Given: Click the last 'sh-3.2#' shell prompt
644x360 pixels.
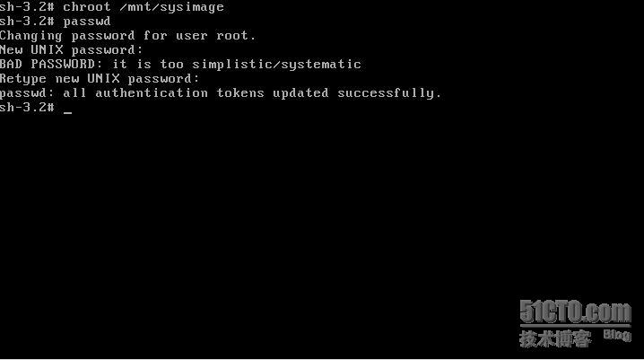Looking at the screenshot, I should (x=27, y=108).
